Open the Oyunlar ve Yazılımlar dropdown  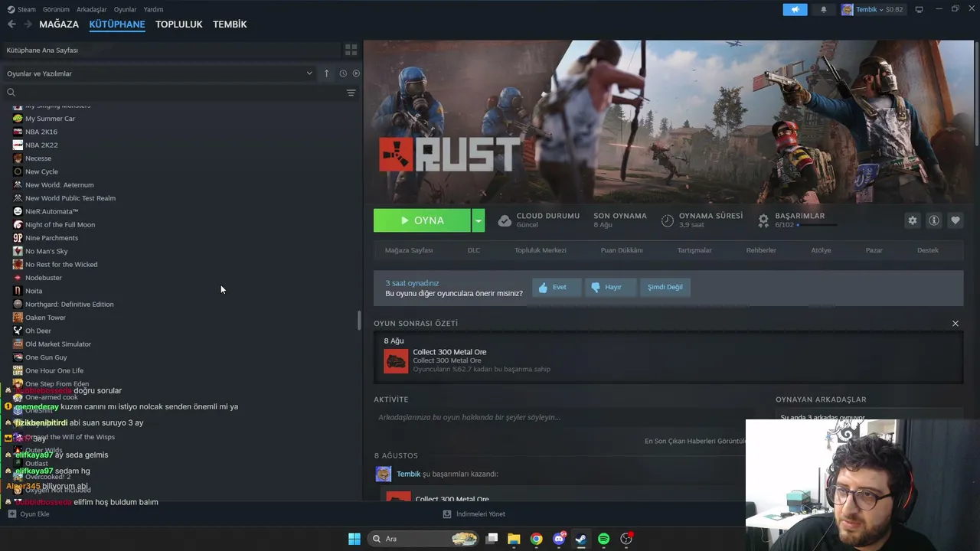point(159,73)
